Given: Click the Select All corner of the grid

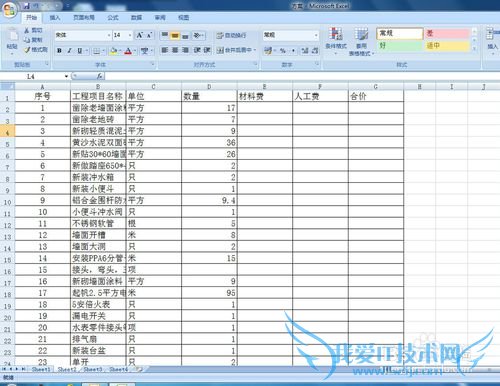Looking at the screenshot, I should point(7,87).
